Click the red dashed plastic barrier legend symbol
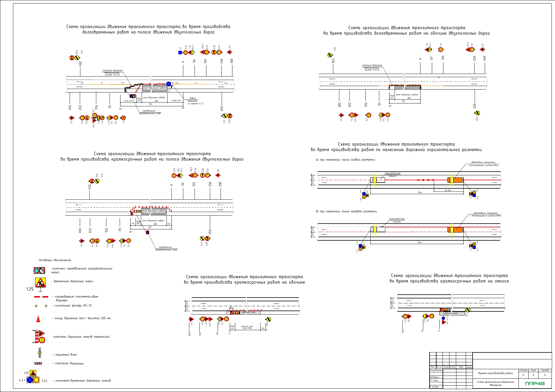555x392 pixels. 41,297
